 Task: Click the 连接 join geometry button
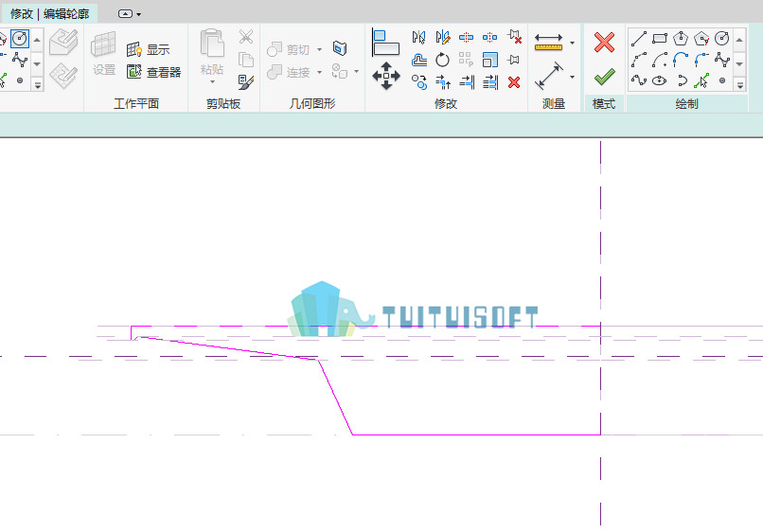(x=289, y=72)
